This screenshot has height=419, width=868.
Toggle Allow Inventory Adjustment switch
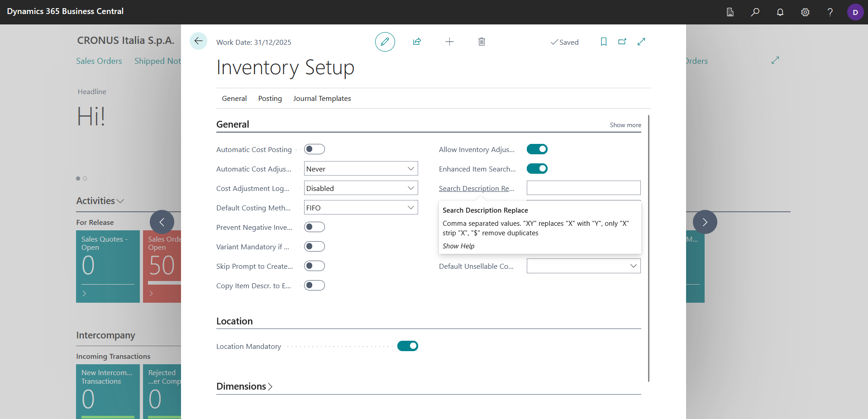(x=537, y=149)
